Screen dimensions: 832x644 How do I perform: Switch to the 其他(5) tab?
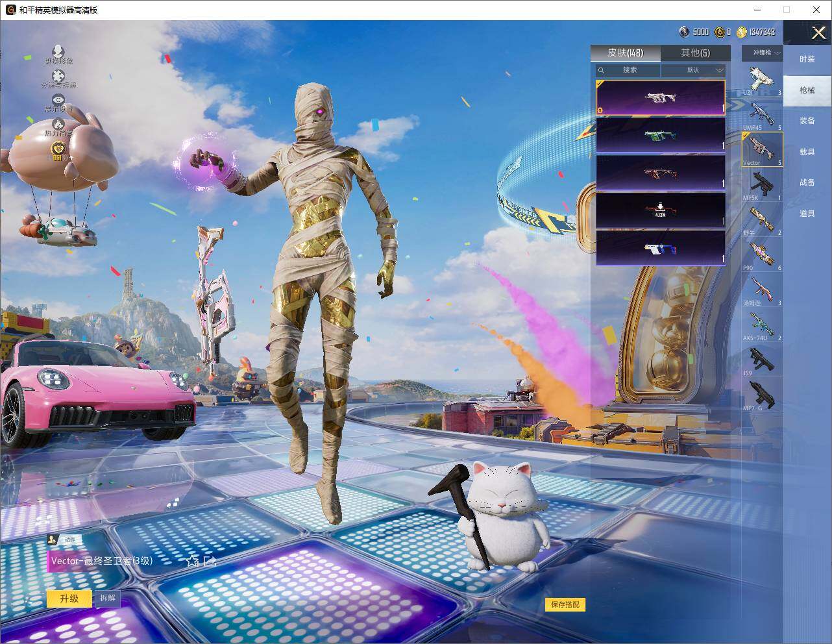coord(695,53)
